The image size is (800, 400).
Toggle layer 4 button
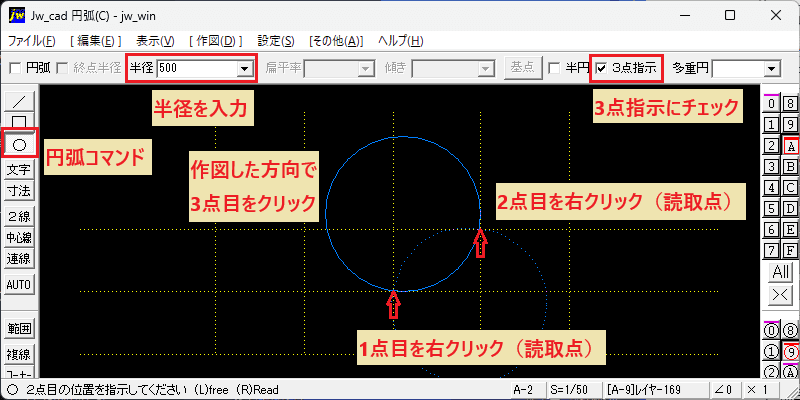tap(772, 188)
